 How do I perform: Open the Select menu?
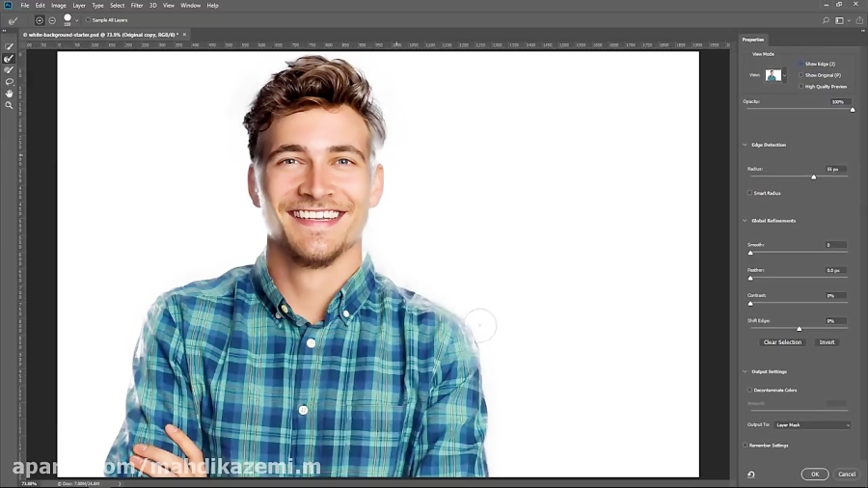coord(118,6)
